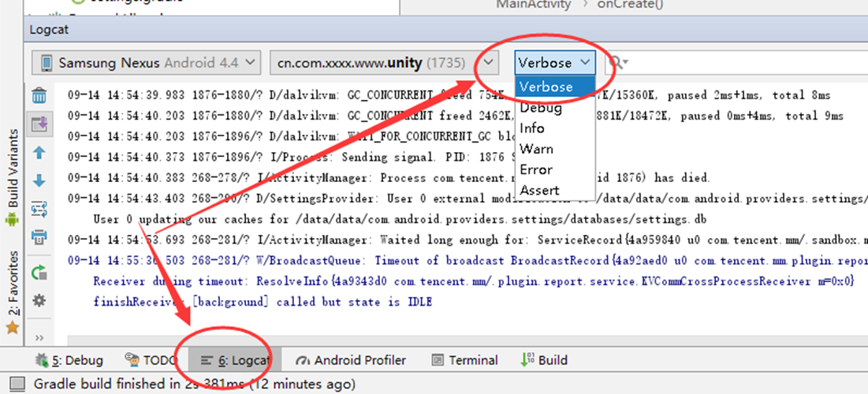Open the Android Profiler tab
The height and width of the screenshot is (394, 868).
[351, 360]
